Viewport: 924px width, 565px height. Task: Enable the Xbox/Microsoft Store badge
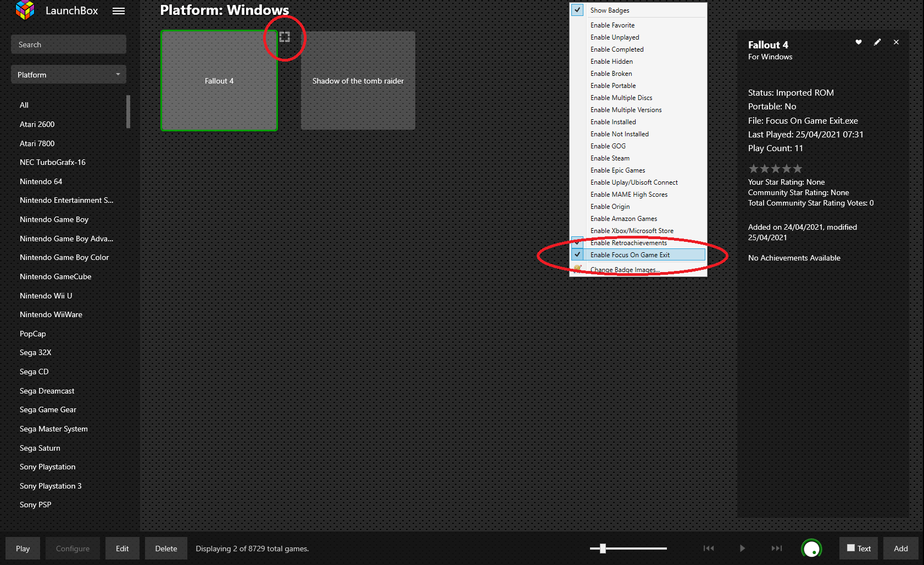(638, 231)
